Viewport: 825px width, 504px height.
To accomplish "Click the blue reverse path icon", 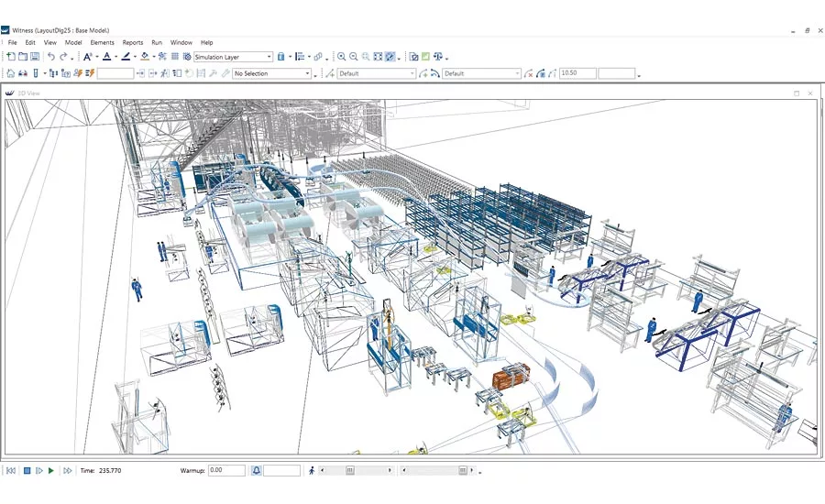I will pyautogui.click(x=434, y=73).
